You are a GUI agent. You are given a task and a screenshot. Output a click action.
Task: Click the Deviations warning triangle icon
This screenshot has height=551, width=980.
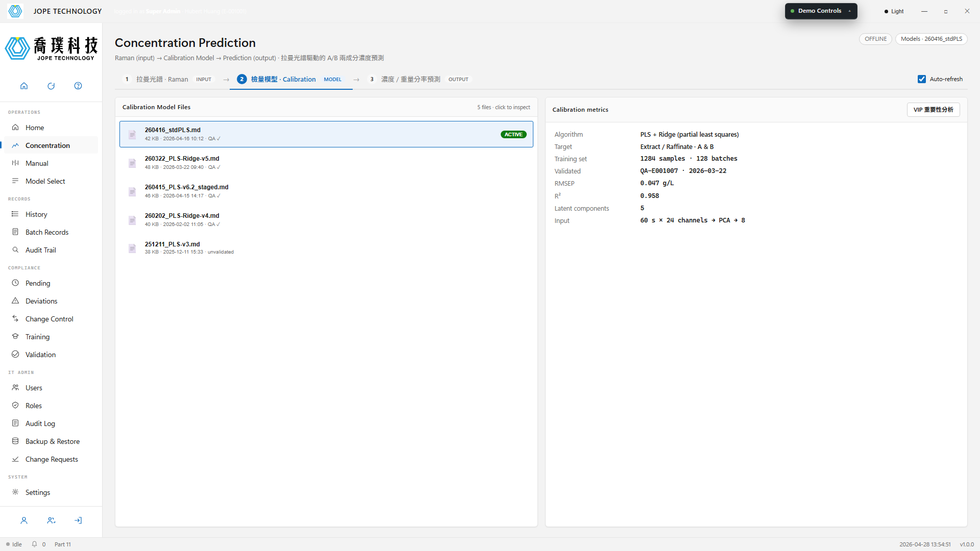coord(15,301)
